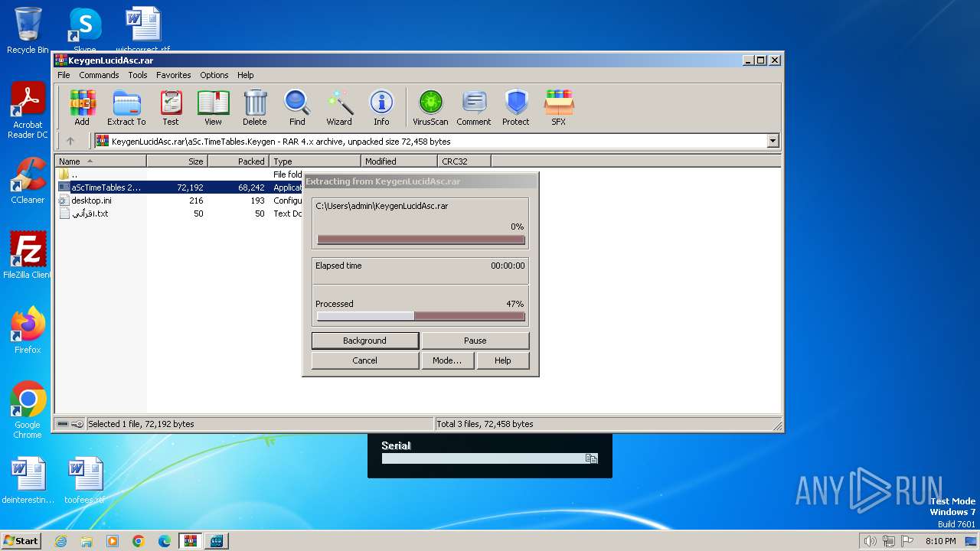The image size is (980, 551).
Task: Run VirusScan on archive
Action: [x=430, y=108]
